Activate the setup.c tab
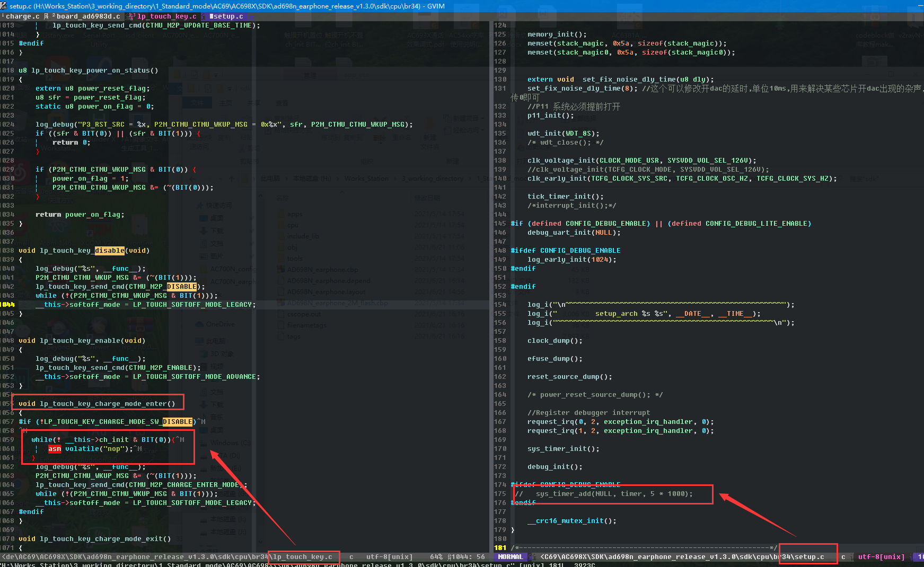 coord(228,16)
